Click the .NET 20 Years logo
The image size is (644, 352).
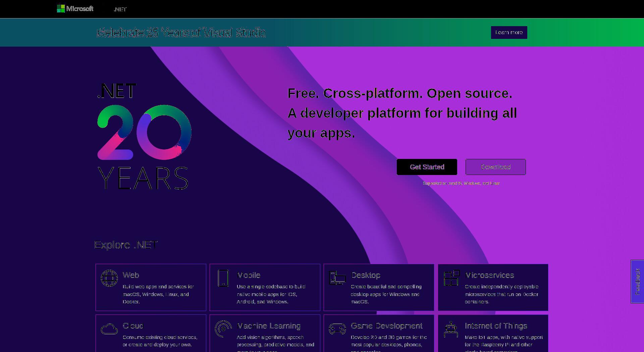tap(144, 137)
